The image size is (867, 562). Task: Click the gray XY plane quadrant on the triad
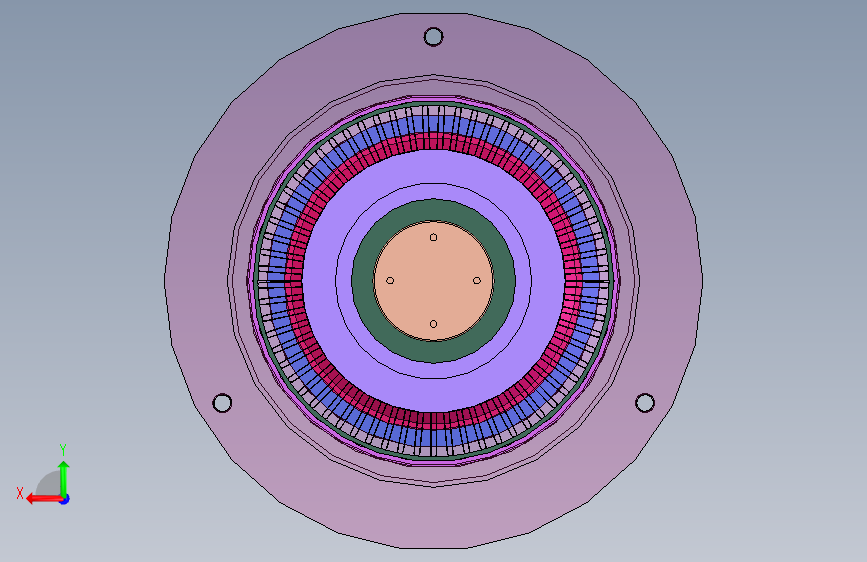tap(50, 484)
